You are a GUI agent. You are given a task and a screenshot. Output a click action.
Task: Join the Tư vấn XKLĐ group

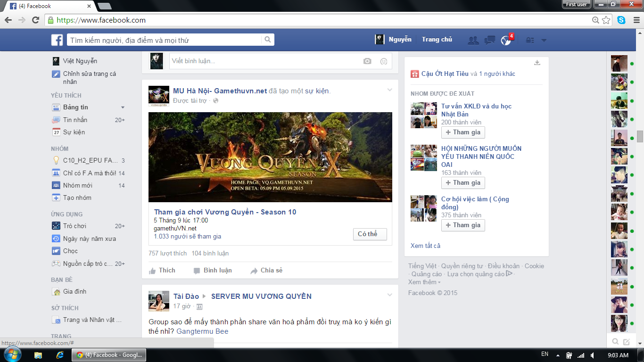[463, 132]
